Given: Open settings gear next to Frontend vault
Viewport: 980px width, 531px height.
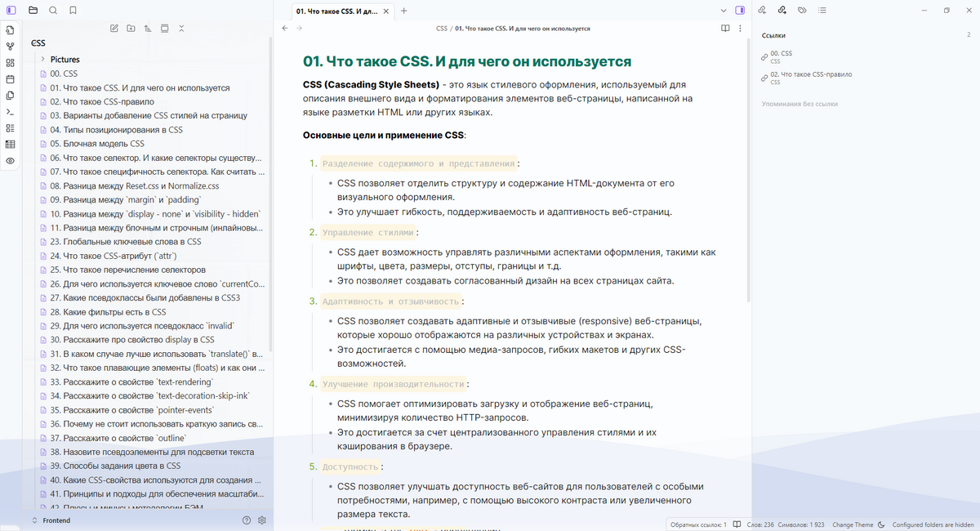Looking at the screenshot, I should [x=262, y=520].
